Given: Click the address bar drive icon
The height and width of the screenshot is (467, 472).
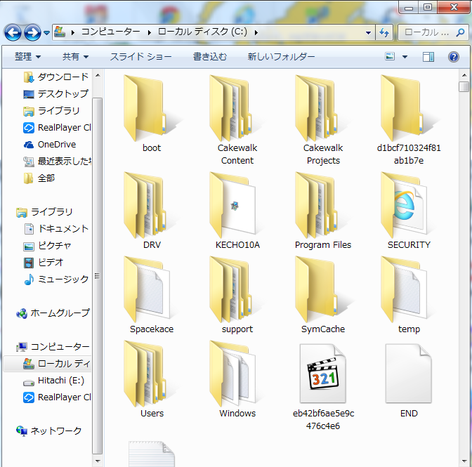Looking at the screenshot, I should [x=59, y=32].
